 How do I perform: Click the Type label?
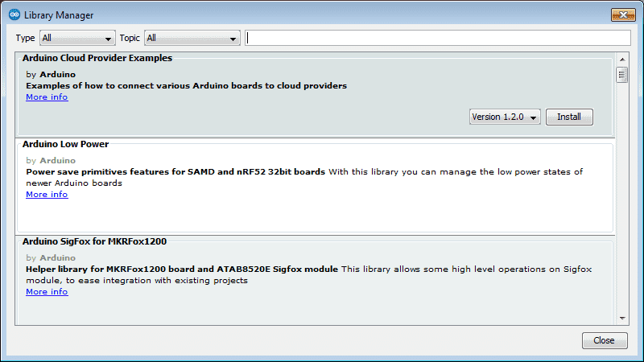[x=26, y=38]
